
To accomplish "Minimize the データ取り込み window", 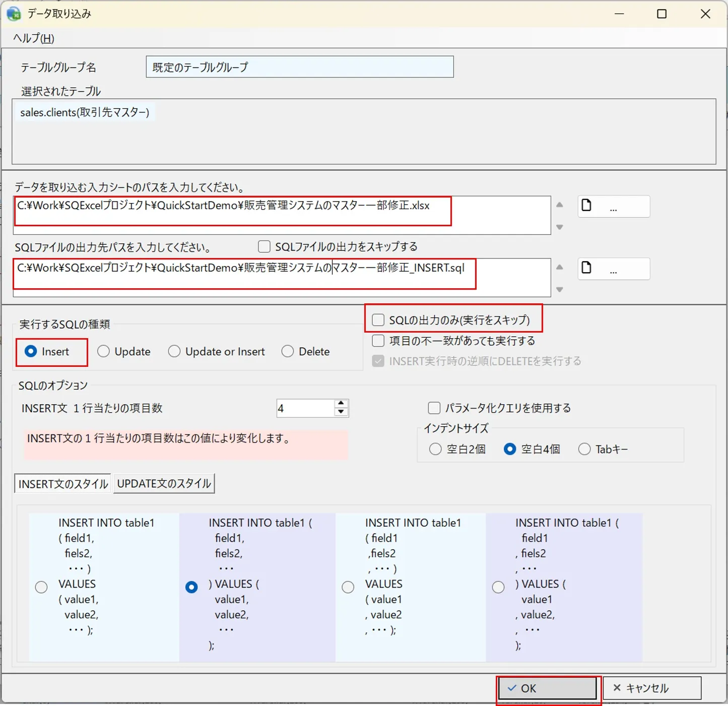I will point(620,14).
